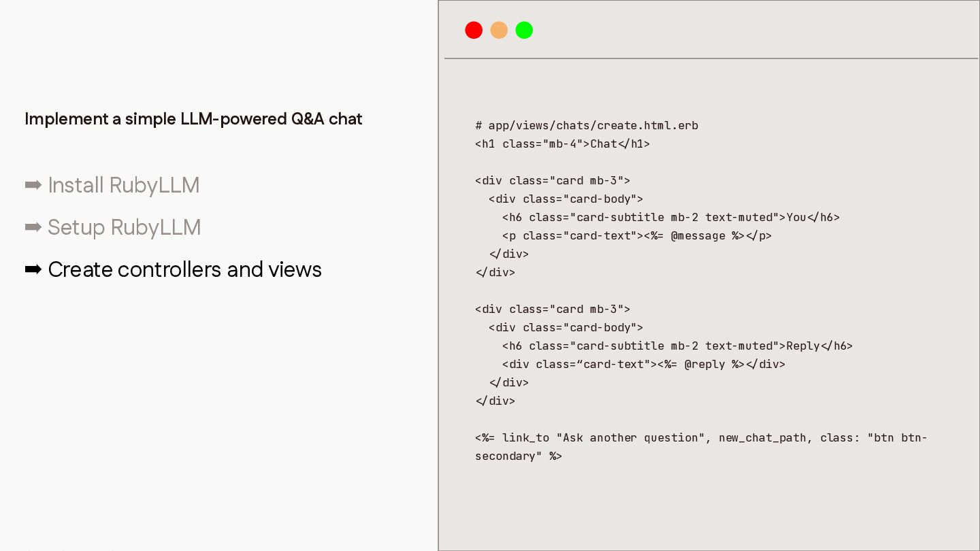Click the slide title about Q&A chat
This screenshot has height=551, width=980.
(x=193, y=119)
